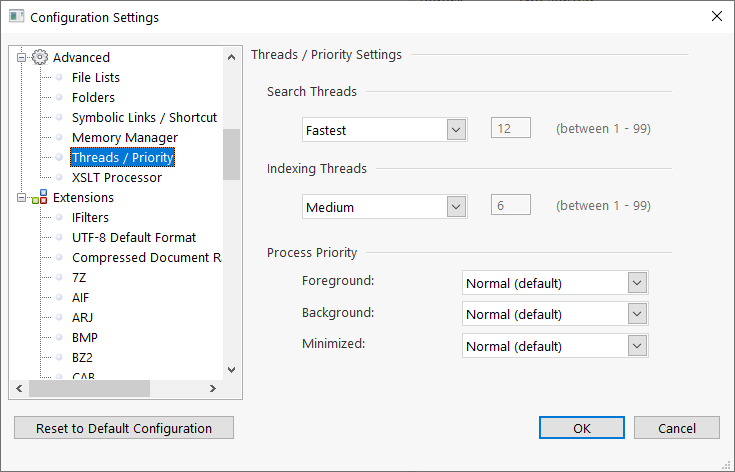Close the Configuration Settings dialog

(x=717, y=16)
